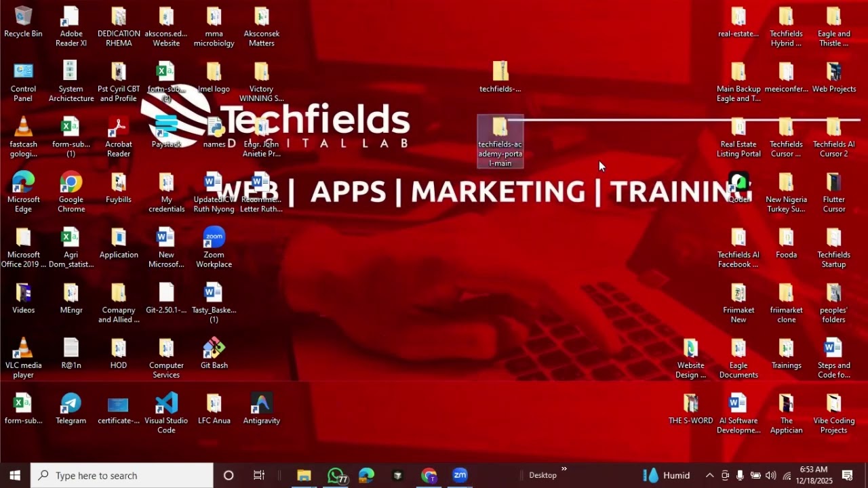This screenshot has width=868, height=488.
Task: Select the Website Design folder
Action: coord(691,359)
